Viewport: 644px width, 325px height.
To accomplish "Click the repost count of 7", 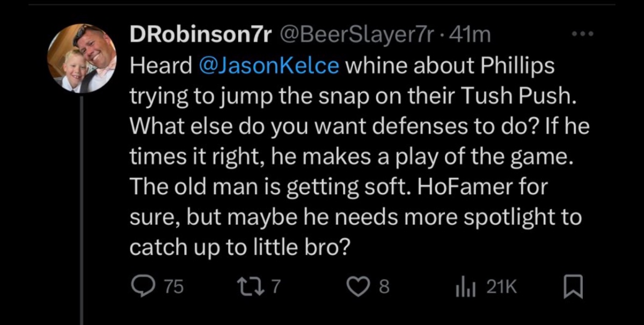I will pyautogui.click(x=276, y=288).
